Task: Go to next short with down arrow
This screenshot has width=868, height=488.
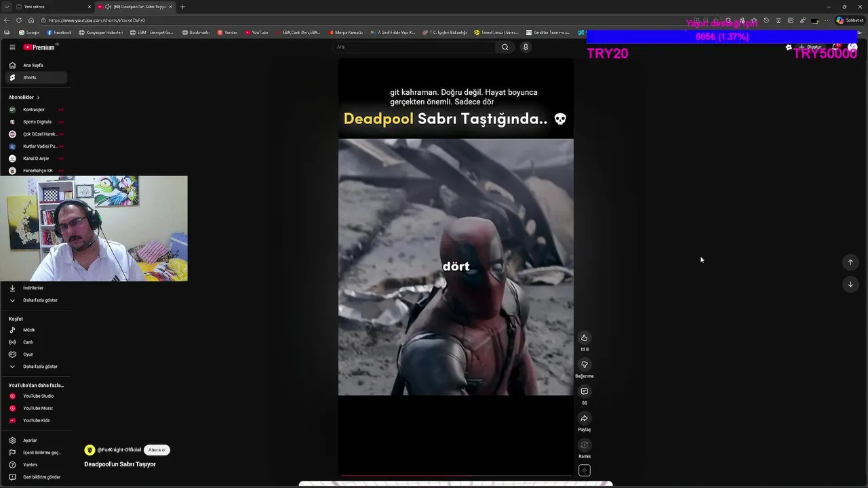Action: point(850,285)
